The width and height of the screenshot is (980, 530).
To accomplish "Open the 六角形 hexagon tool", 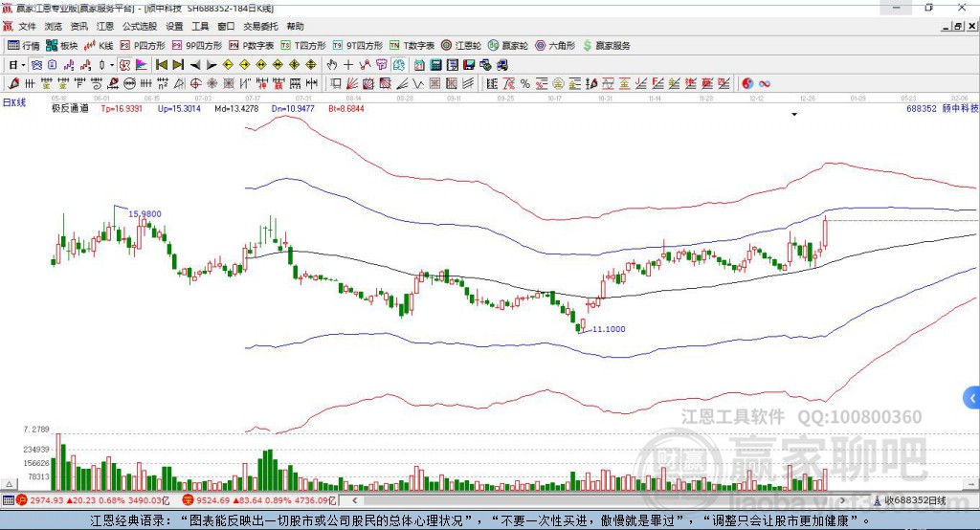I will (x=555, y=46).
